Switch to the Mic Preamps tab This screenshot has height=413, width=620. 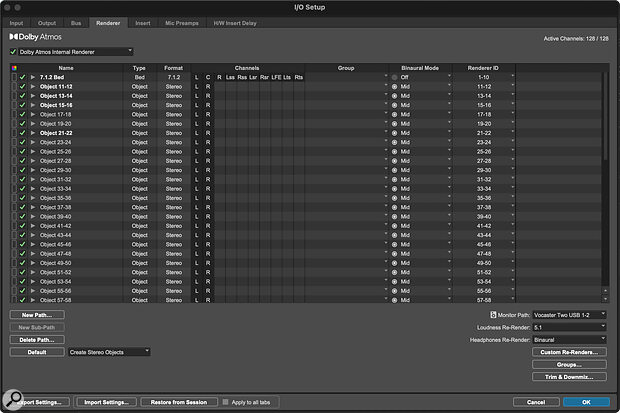(182, 23)
